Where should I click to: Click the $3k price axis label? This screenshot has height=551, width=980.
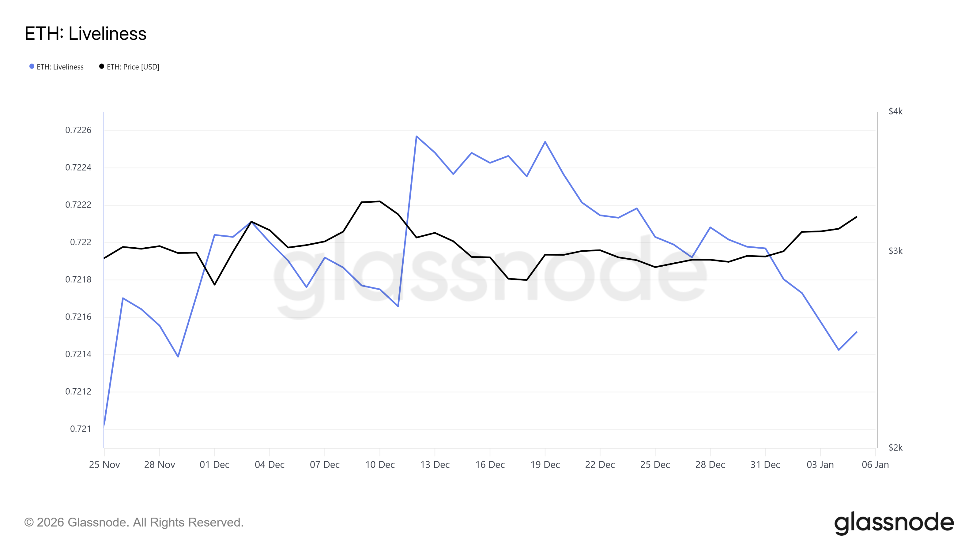point(895,251)
